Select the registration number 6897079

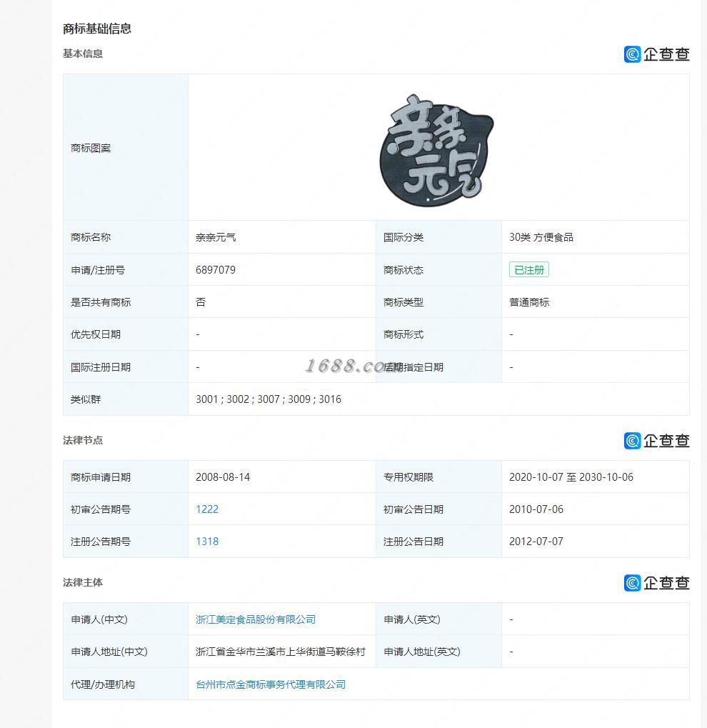[x=216, y=270]
